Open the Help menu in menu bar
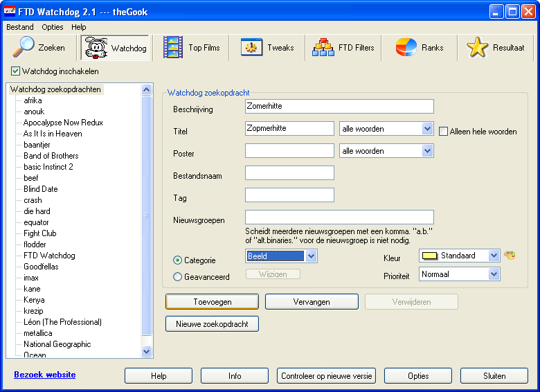 pos(78,27)
